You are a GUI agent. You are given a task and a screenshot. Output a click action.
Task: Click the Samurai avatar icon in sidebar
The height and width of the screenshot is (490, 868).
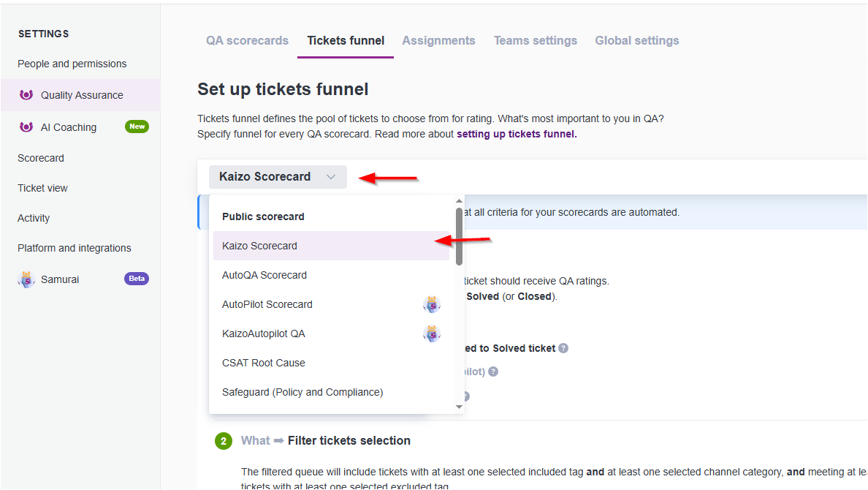click(26, 279)
